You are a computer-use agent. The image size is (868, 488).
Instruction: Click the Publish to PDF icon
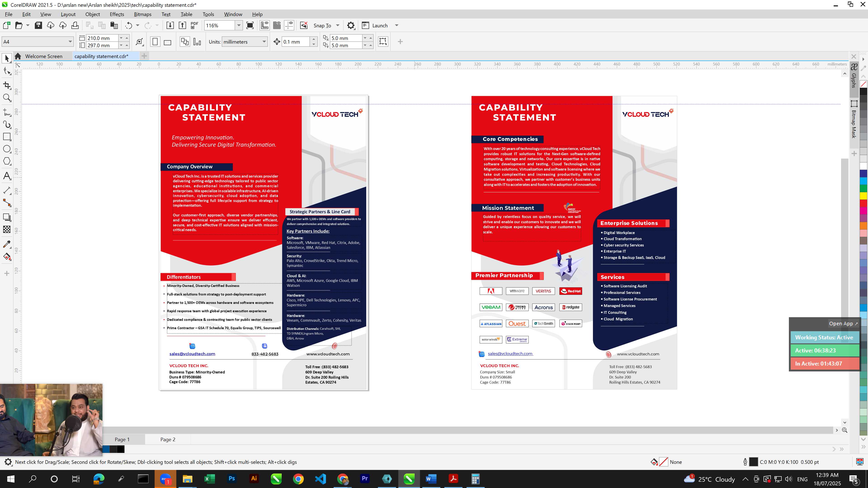[x=194, y=26]
